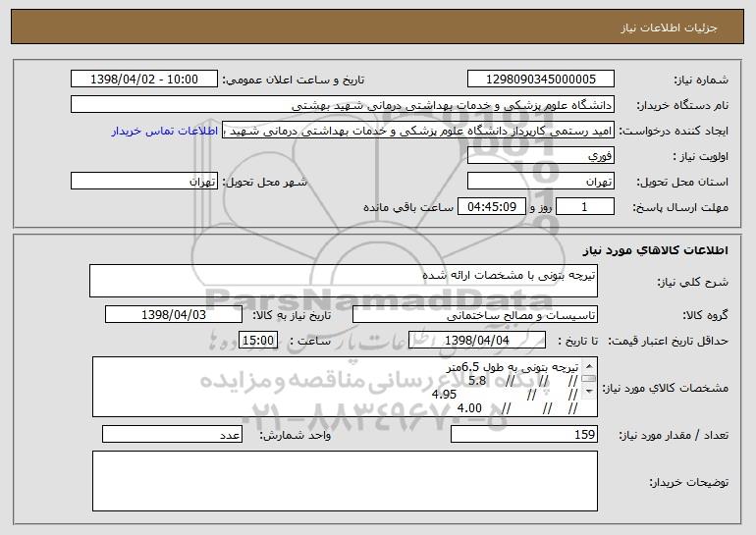Click the scrollbar thumb in specifications box
Image resolution: width=756 pixels, height=535 pixels.
(x=589, y=379)
